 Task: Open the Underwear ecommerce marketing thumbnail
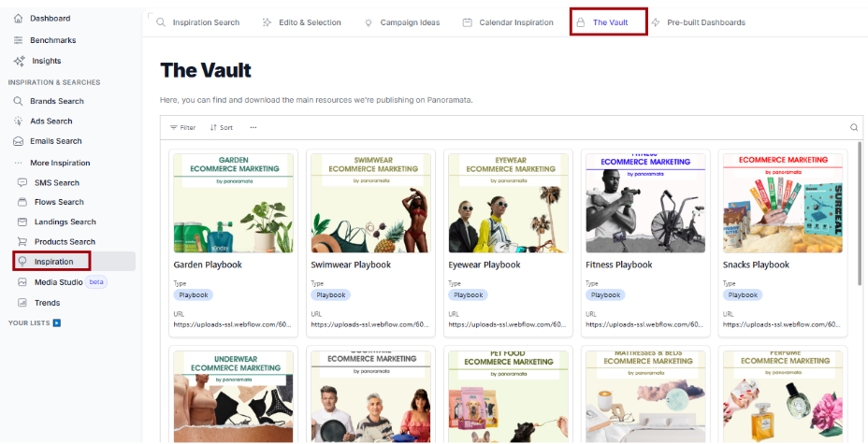[234, 396]
